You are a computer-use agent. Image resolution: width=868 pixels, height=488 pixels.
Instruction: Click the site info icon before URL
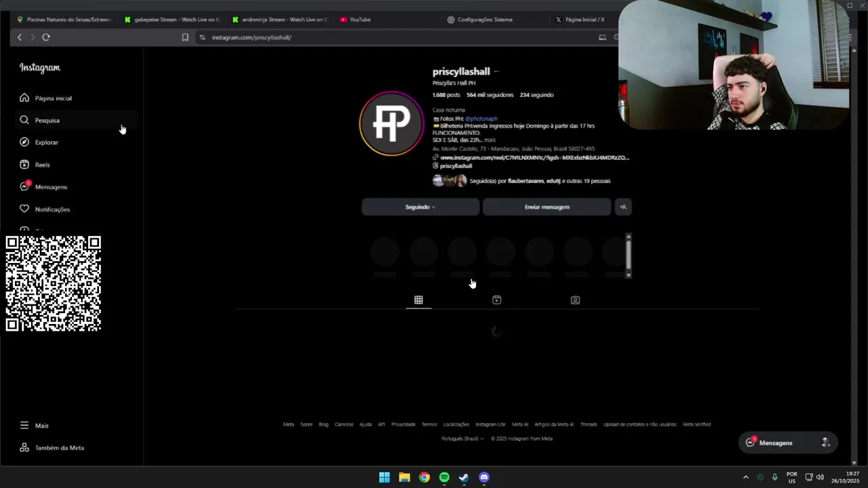(202, 37)
